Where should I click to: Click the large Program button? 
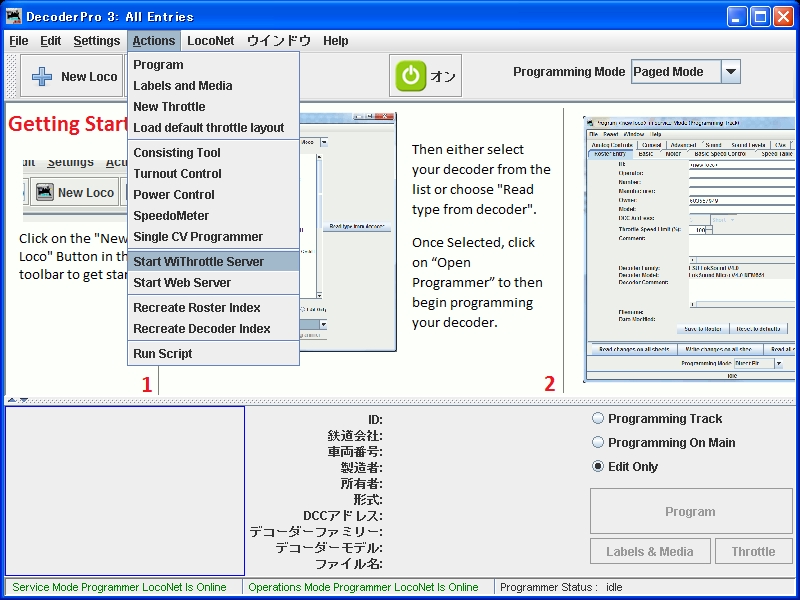coord(691,511)
